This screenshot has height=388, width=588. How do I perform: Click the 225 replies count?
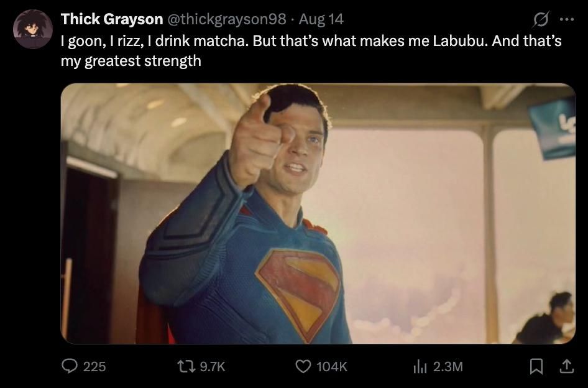[94, 367]
